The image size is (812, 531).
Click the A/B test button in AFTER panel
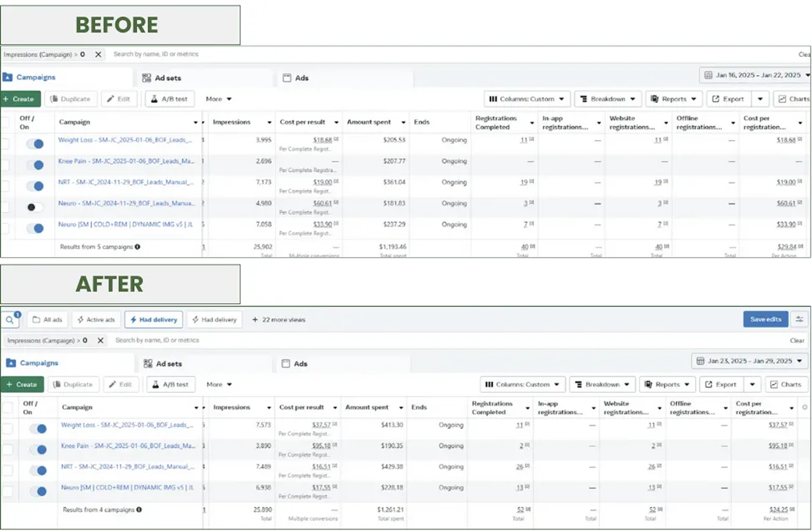[x=171, y=384]
